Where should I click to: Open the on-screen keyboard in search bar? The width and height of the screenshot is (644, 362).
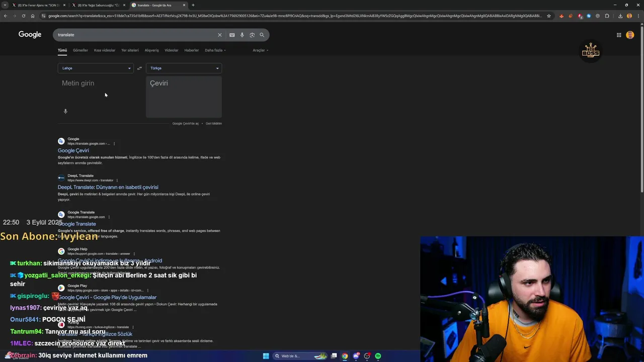[232, 35]
